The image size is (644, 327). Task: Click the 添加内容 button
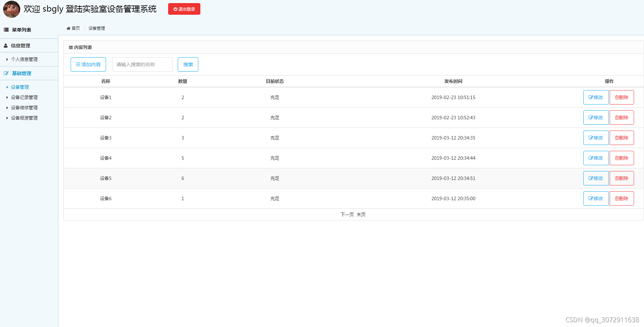[88, 64]
